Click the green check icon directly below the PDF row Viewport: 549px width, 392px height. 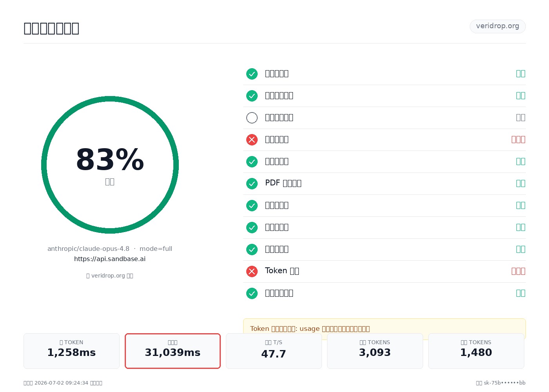tap(252, 205)
